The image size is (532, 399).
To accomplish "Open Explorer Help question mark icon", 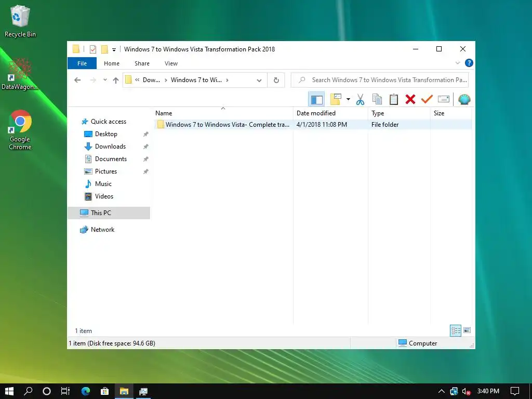I will click(x=469, y=63).
